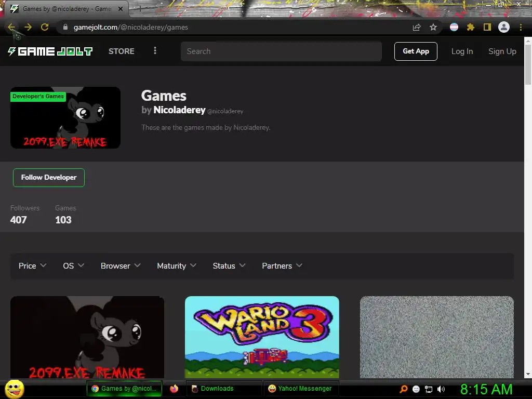Click the Follow Developer button

[x=49, y=178]
